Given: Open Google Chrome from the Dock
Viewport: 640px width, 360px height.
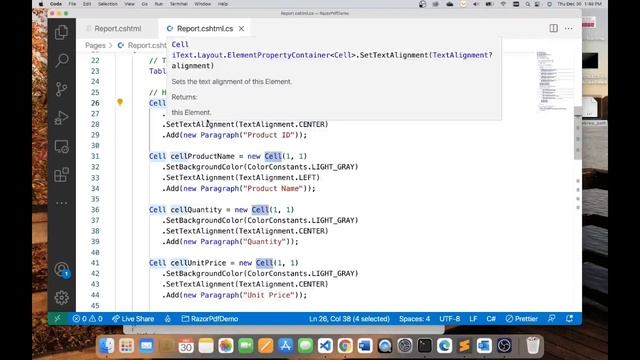Looking at the screenshot, I should point(345,346).
